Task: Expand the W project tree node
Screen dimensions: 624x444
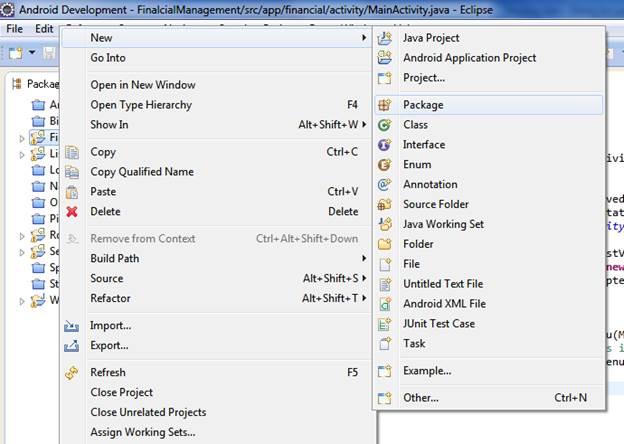Action: 22,301
